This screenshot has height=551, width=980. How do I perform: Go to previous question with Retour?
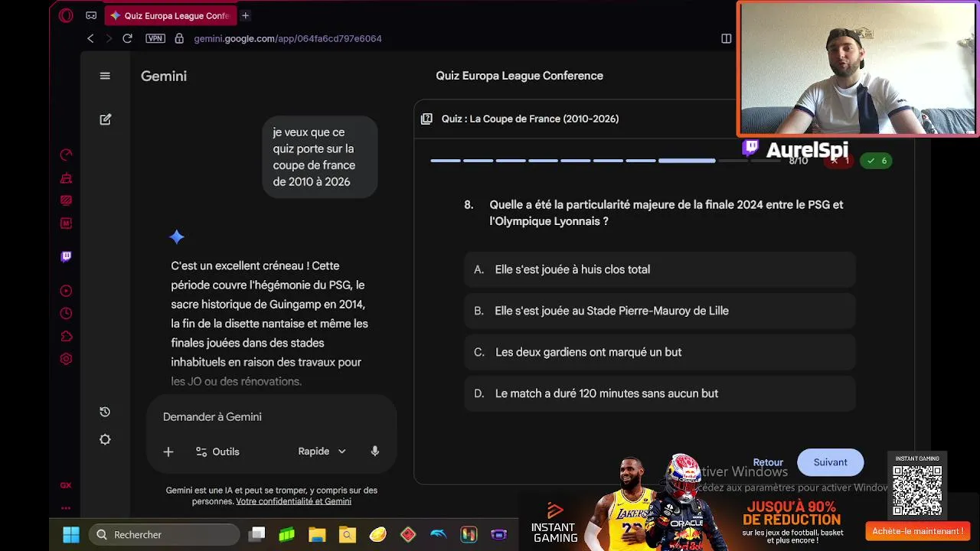coord(768,462)
